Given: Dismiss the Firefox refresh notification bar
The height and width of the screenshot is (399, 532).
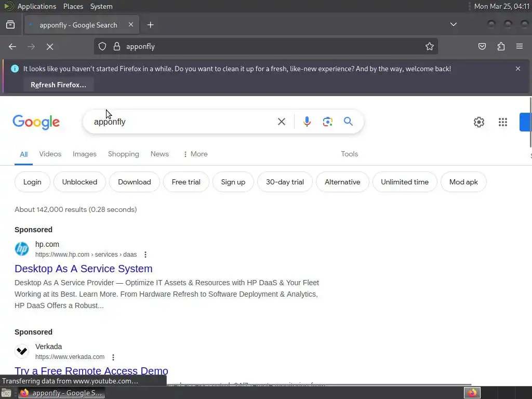Looking at the screenshot, I should point(518,69).
